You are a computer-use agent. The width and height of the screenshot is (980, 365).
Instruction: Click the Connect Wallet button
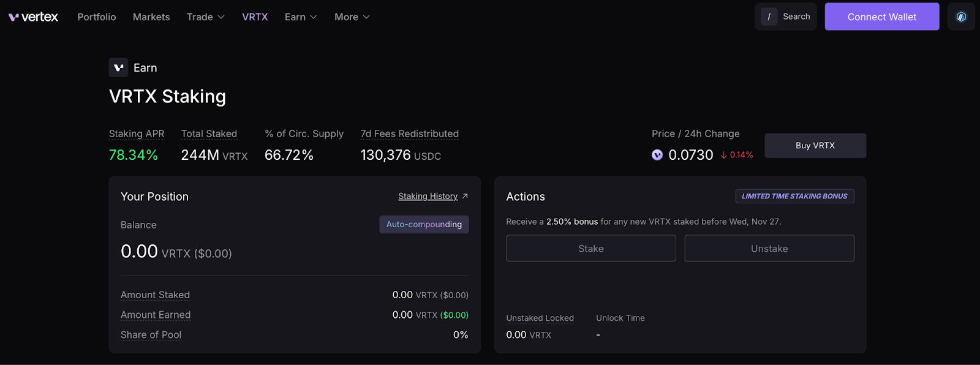coord(882,17)
